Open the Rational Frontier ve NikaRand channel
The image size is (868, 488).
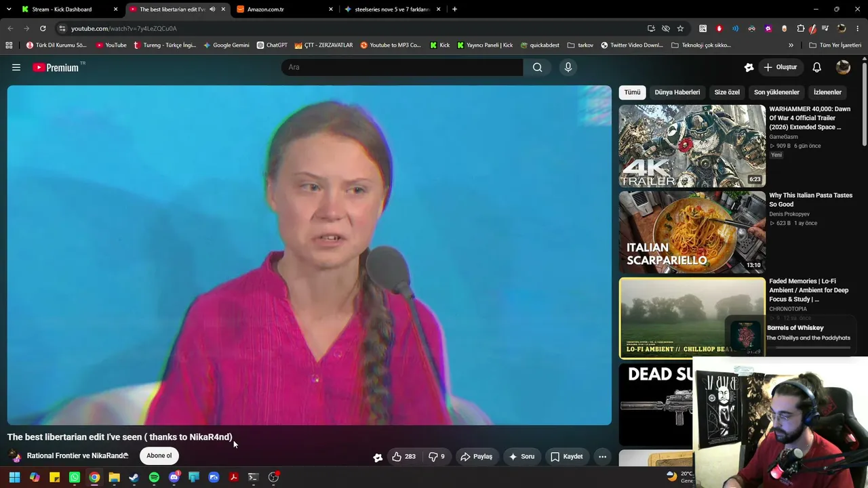point(77,456)
